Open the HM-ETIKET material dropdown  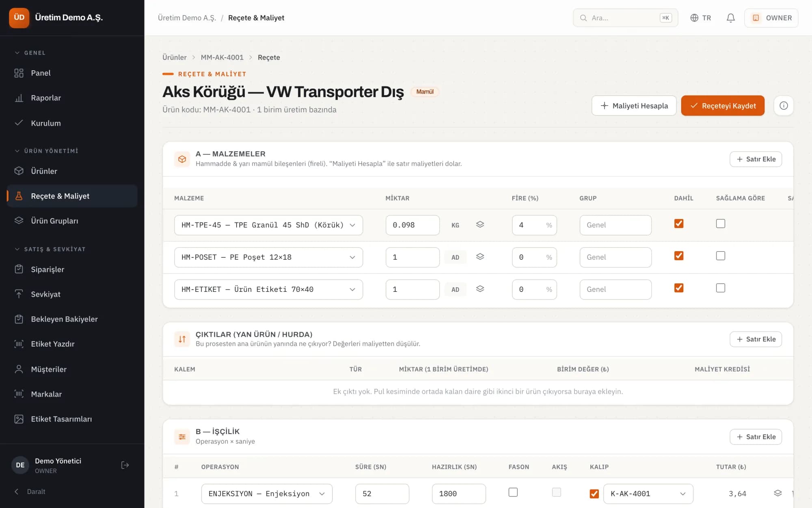(268, 289)
